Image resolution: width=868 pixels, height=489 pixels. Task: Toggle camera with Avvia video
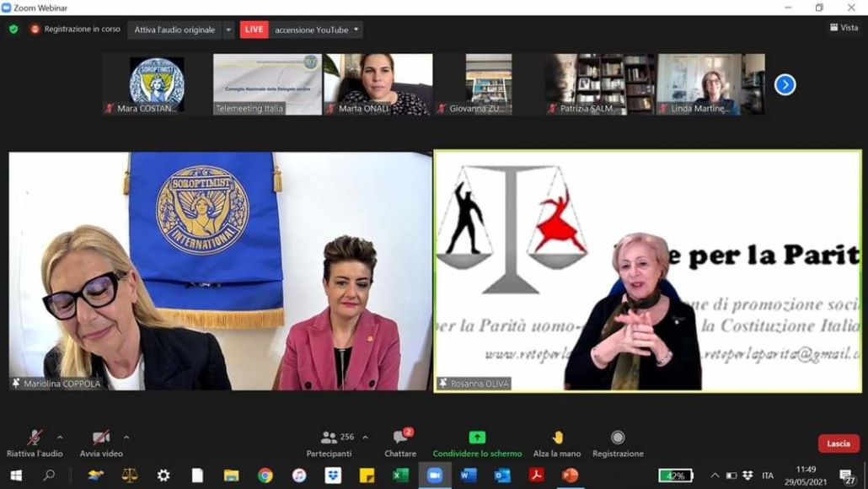[101, 443]
